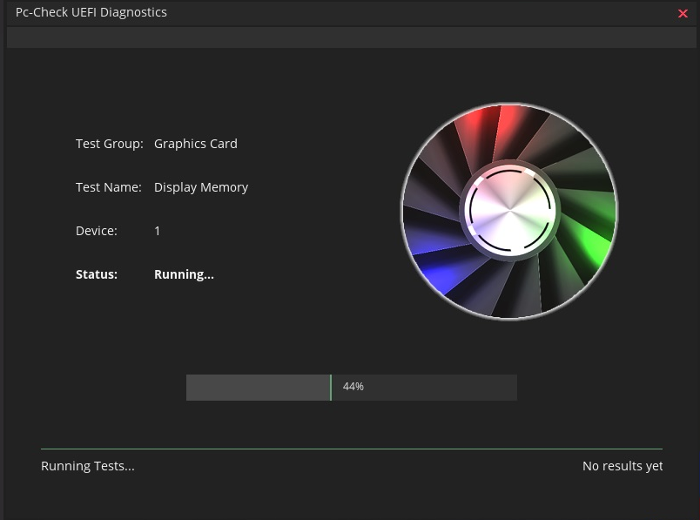
Task: Click the 'No results yet' footer text
Action: click(x=622, y=466)
